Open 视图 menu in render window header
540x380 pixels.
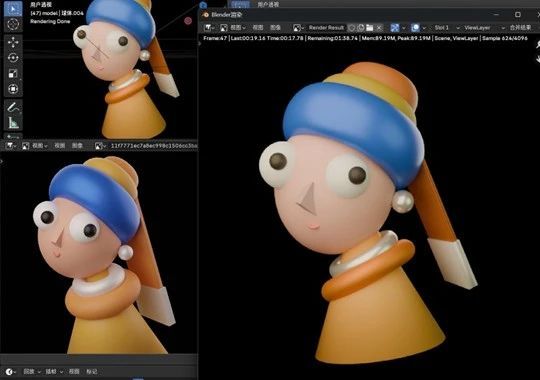258,28
